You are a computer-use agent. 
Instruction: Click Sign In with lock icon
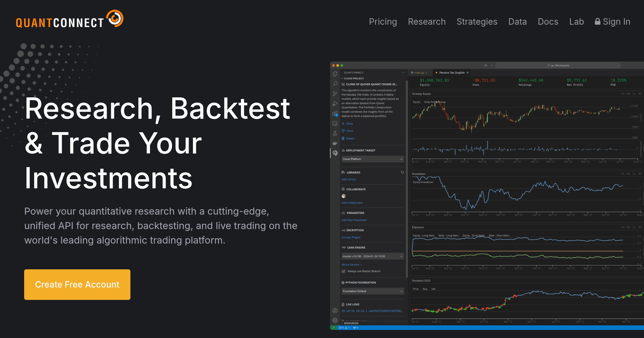point(613,22)
